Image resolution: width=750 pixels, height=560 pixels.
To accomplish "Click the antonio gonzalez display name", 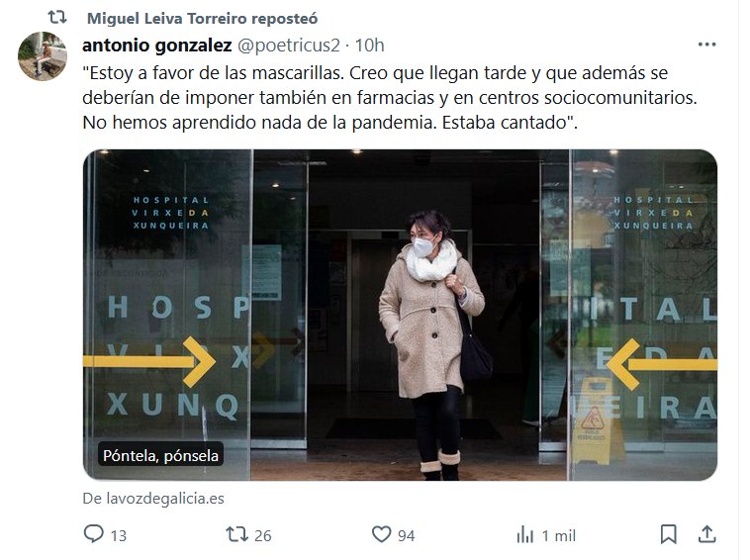I will pos(157,45).
